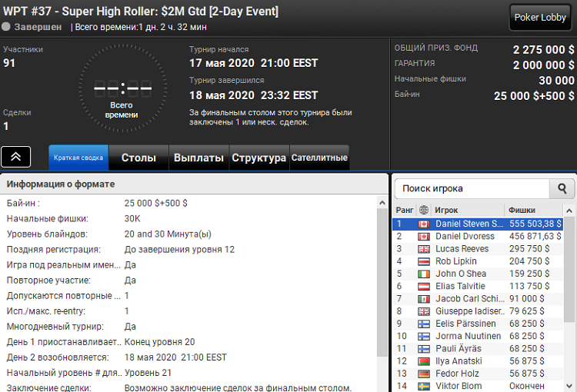Open the Сателлитные tab
This screenshot has width=577, height=392.
coord(319,158)
